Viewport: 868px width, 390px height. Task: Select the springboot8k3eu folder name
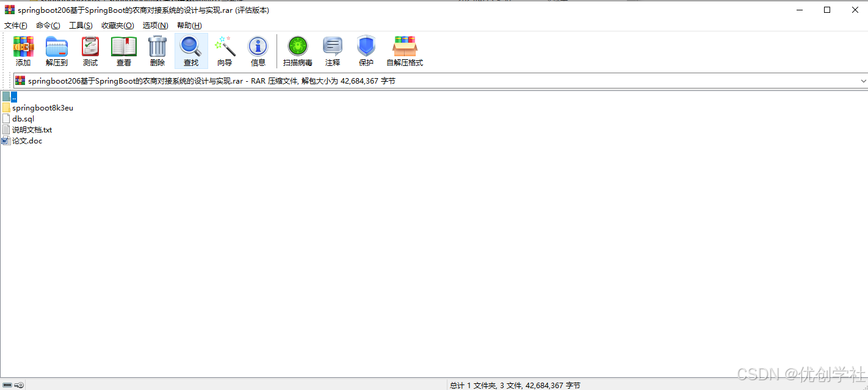(43, 108)
